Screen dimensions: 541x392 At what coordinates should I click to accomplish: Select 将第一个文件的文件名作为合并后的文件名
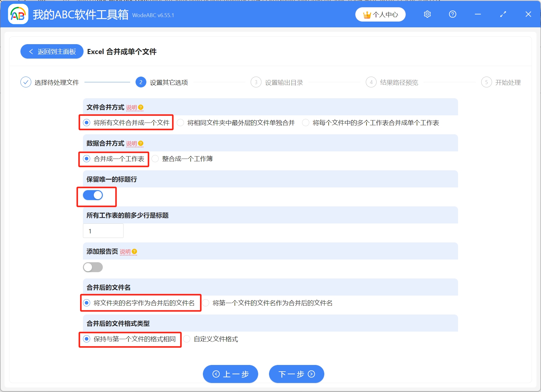[x=206, y=303]
